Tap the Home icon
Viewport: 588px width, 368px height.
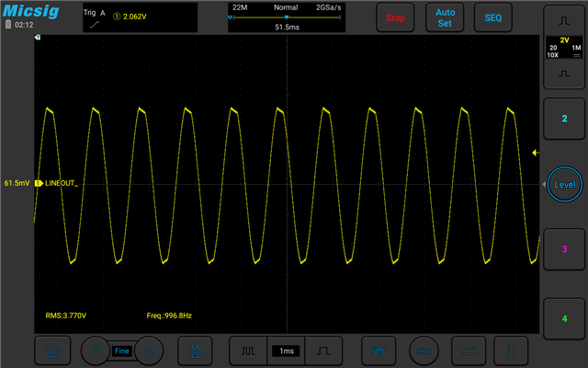point(52,351)
